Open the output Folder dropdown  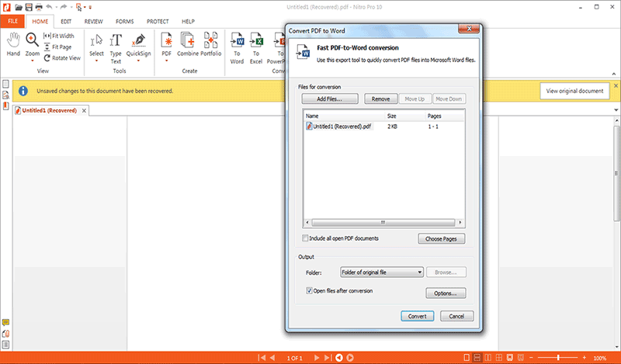382,272
